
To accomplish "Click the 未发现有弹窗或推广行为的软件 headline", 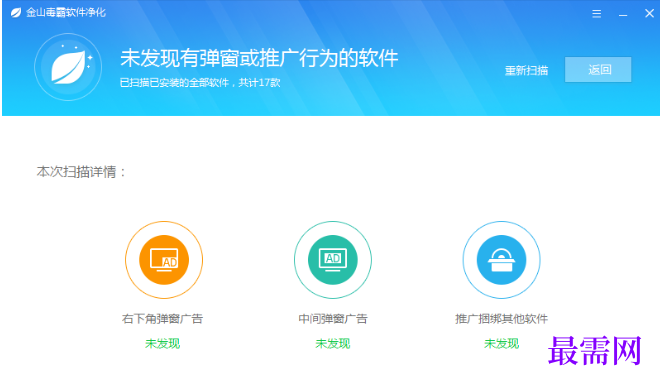I will point(259,58).
